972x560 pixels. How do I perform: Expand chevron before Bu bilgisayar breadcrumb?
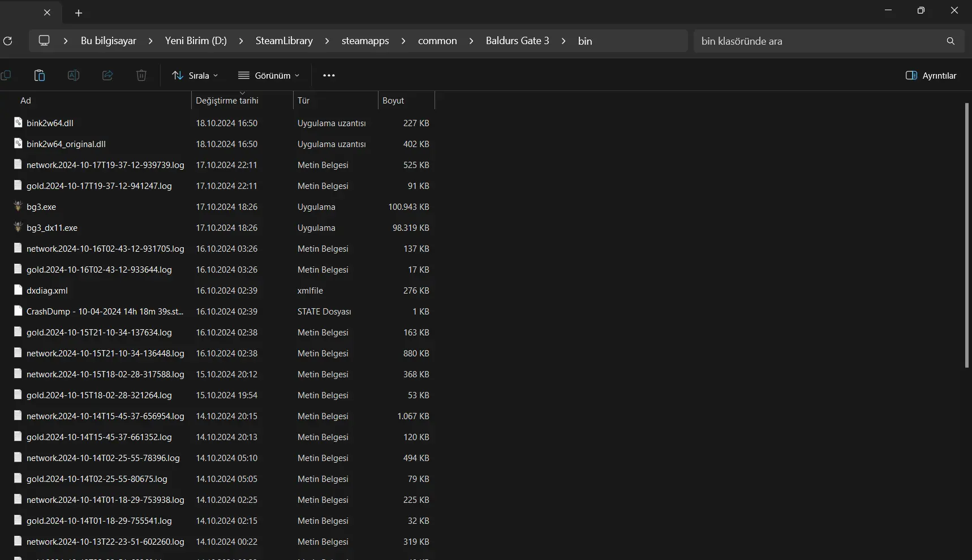coord(66,41)
